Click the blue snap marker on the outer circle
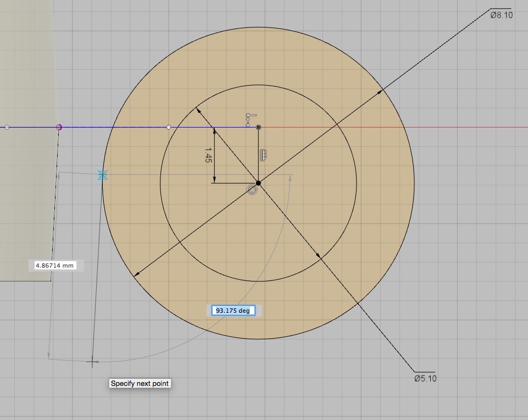Image resolution: width=528 pixels, height=420 pixels. click(x=103, y=175)
